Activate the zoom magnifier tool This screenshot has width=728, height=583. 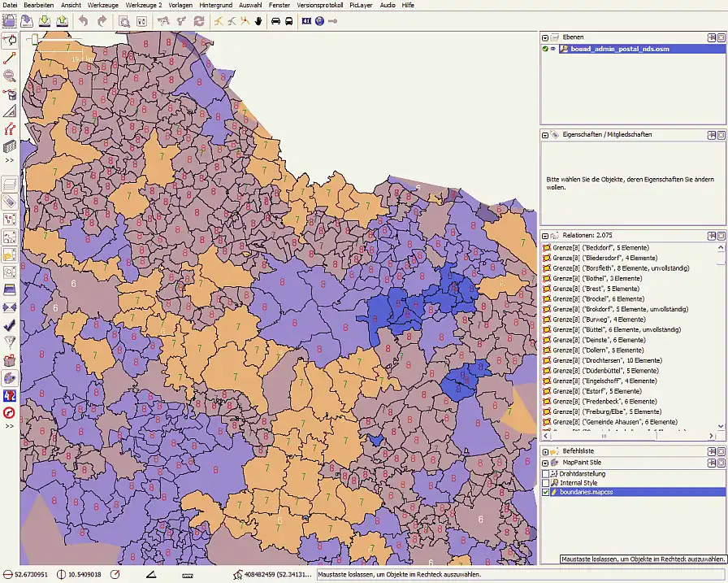(10, 76)
